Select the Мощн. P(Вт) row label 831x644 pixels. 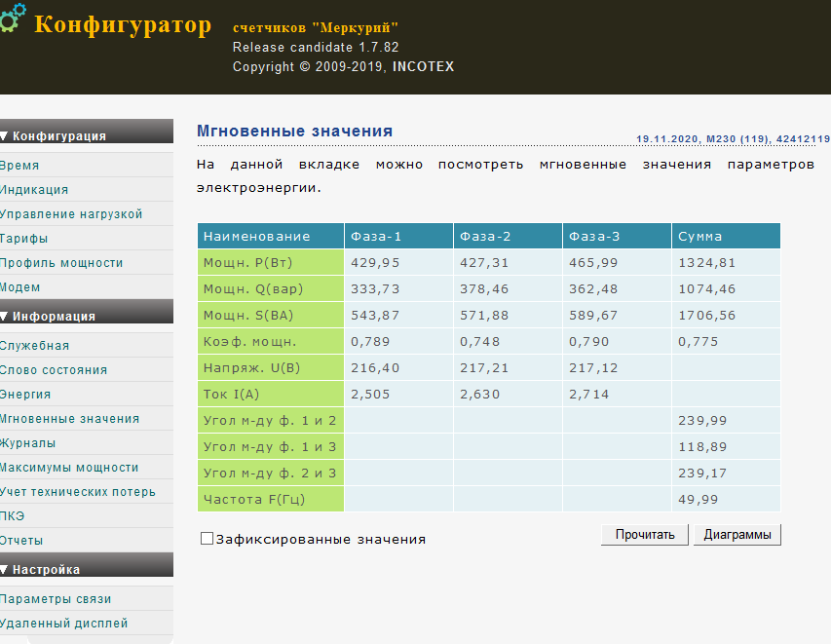[271, 262]
